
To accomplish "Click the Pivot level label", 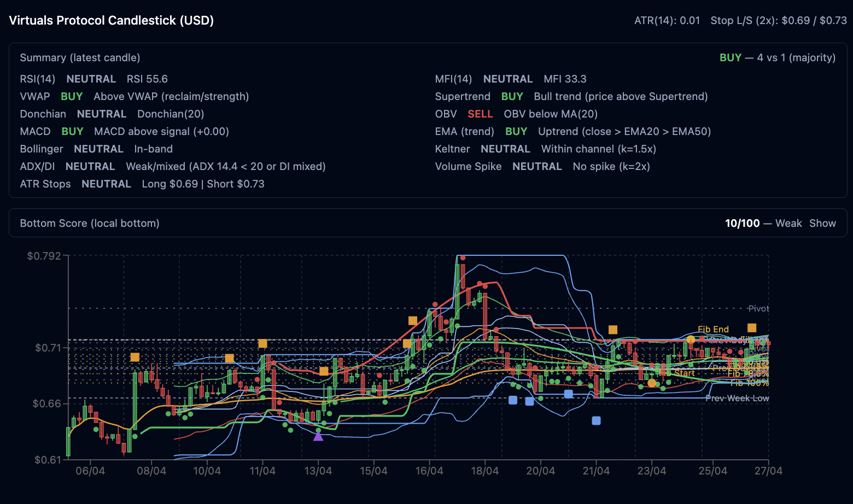I will (758, 308).
